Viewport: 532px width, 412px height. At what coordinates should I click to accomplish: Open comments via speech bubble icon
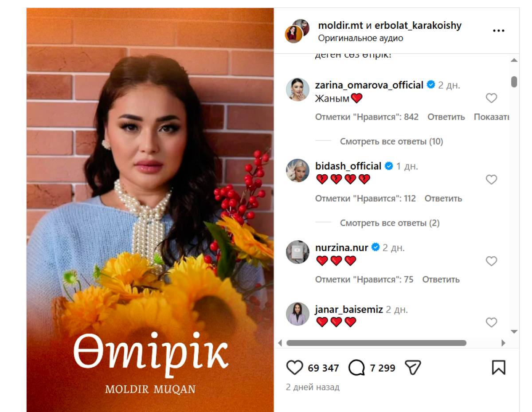(356, 368)
